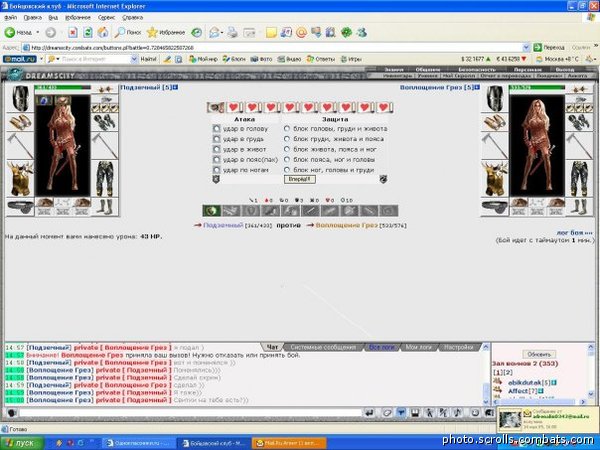Click the right shield icon below defense list
600x450 pixels.
pyautogui.click(x=383, y=179)
